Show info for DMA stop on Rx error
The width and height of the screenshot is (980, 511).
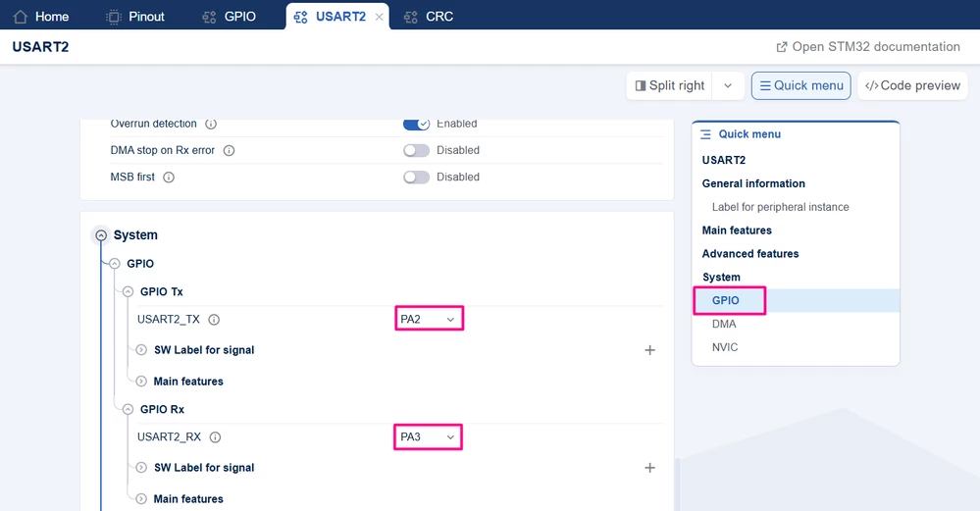tap(229, 150)
